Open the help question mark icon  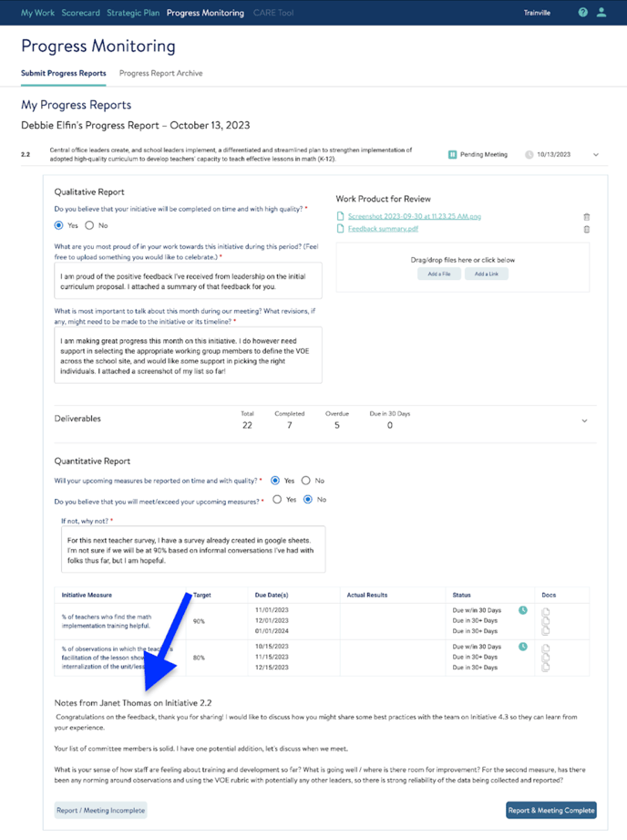click(583, 13)
